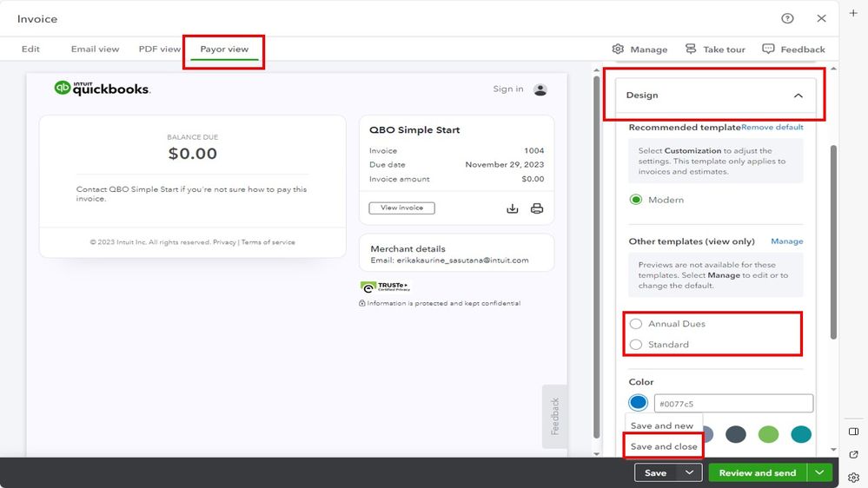The image size is (868, 488).
Task: Click the Save button
Action: coord(656,472)
